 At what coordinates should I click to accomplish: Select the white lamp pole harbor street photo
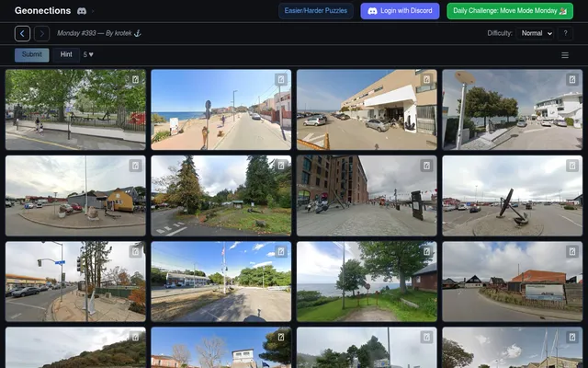click(513, 109)
